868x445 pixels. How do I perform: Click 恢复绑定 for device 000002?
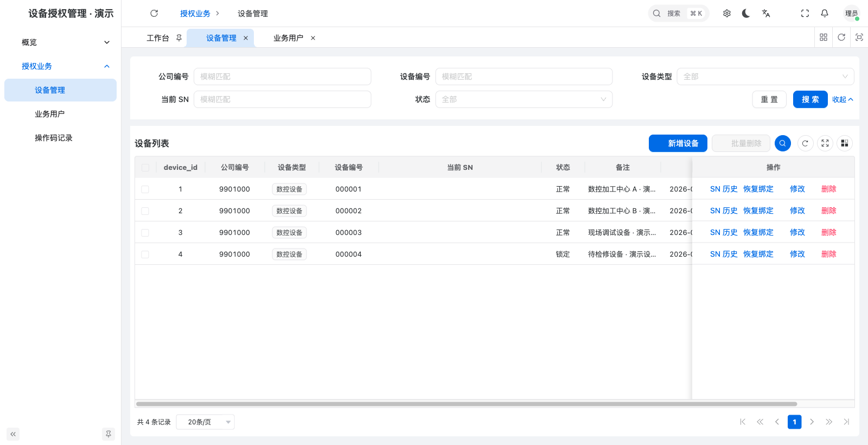(758, 211)
